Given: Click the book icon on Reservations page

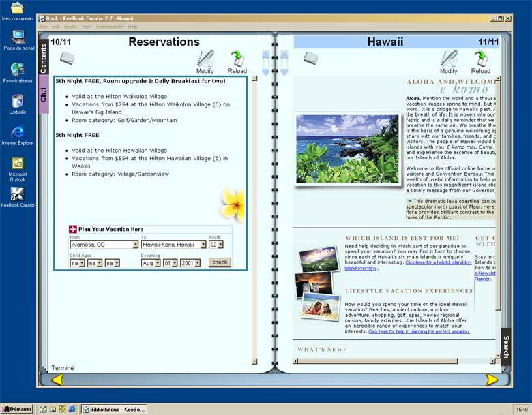Looking at the screenshot, I should [67, 59].
